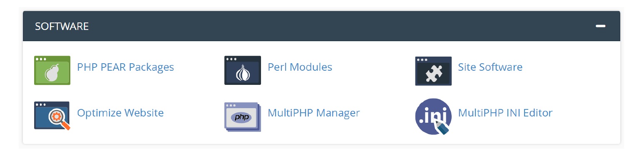Click the SOFTWARE section header title
644x156 pixels.
62,26
